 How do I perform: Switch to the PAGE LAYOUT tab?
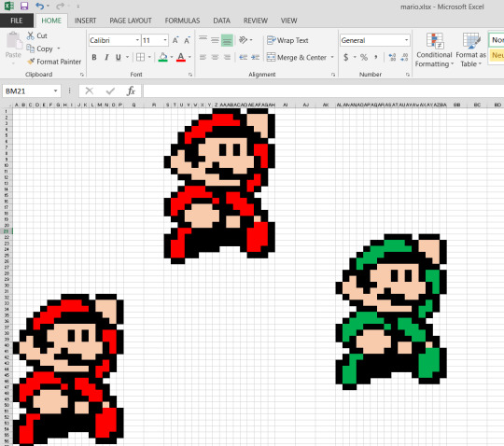[131, 21]
